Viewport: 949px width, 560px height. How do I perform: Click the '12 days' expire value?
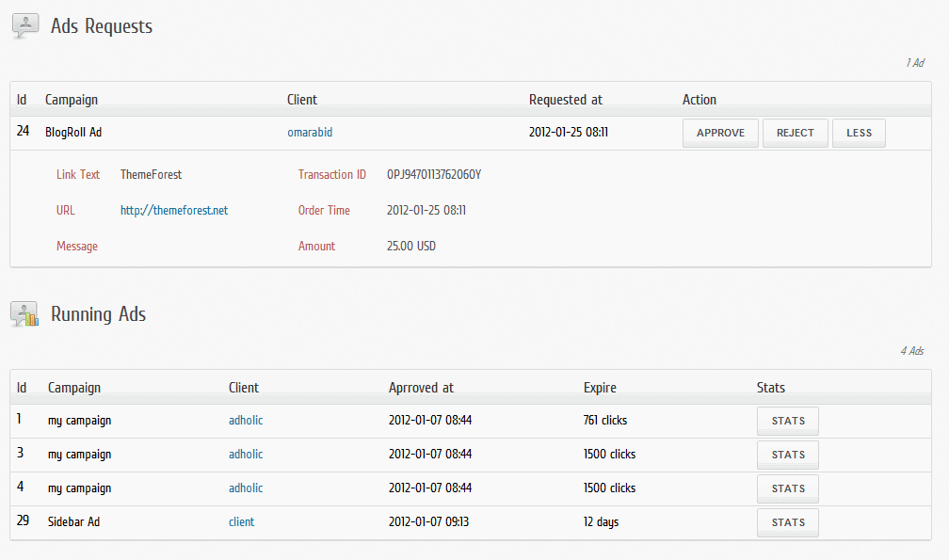point(601,522)
